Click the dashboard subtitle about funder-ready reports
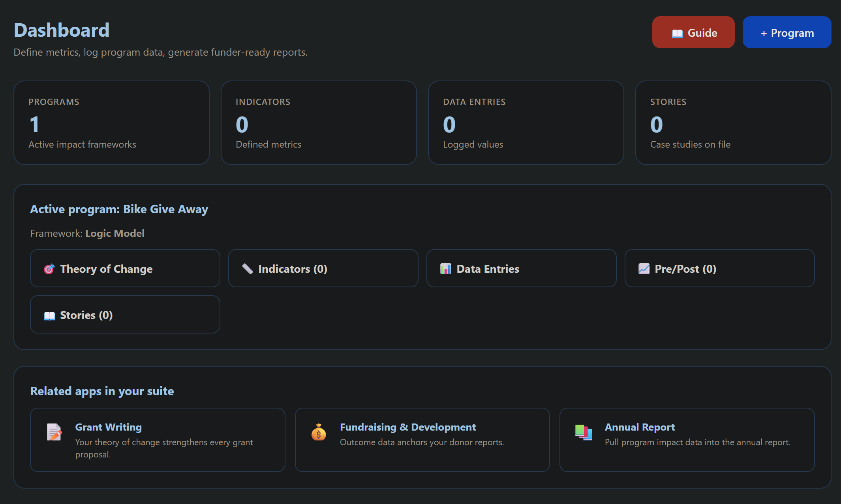Screen dimensions: 841x504 (x=160, y=52)
